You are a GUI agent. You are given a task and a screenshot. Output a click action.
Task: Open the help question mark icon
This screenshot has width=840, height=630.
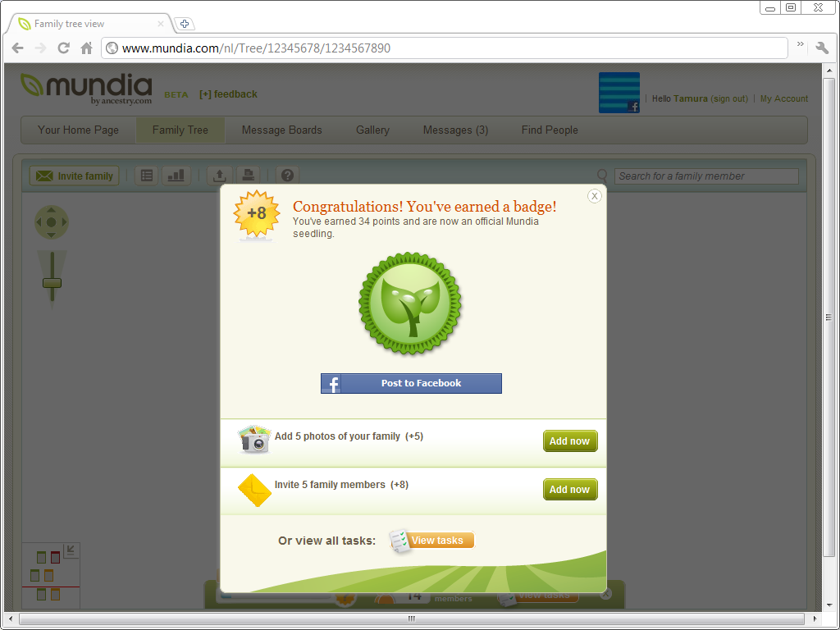click(287, 176)
